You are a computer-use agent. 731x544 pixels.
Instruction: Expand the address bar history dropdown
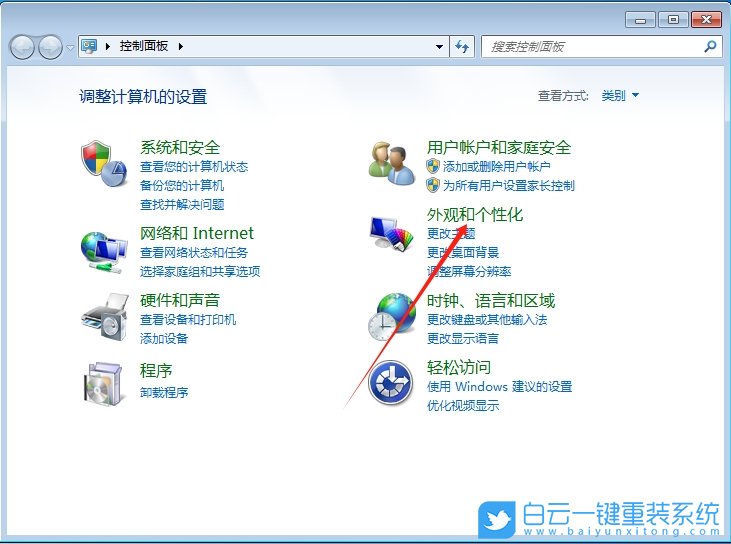[439, 46]
